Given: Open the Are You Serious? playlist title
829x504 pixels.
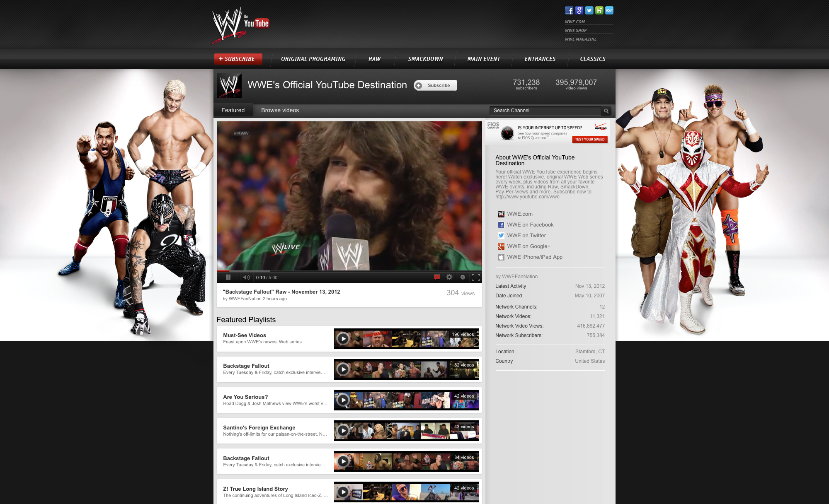Looking at the screenshot, I should pos(245,397).
